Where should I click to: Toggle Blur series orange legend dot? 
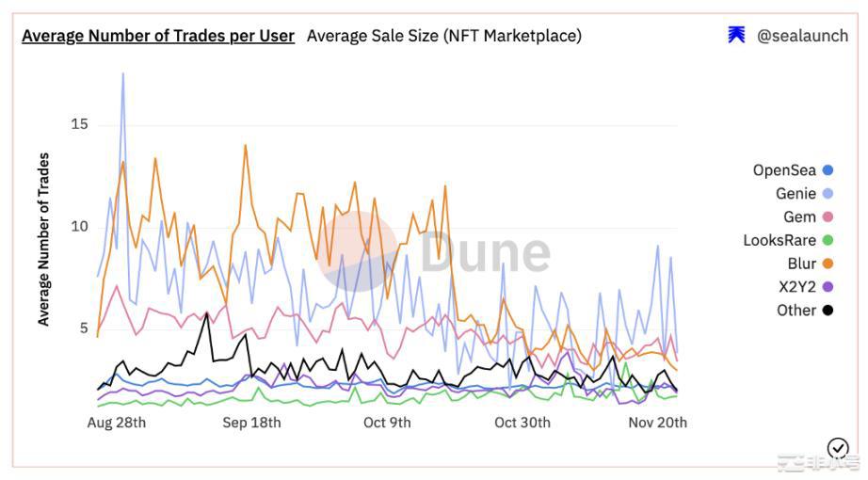[x=828, y=264]
